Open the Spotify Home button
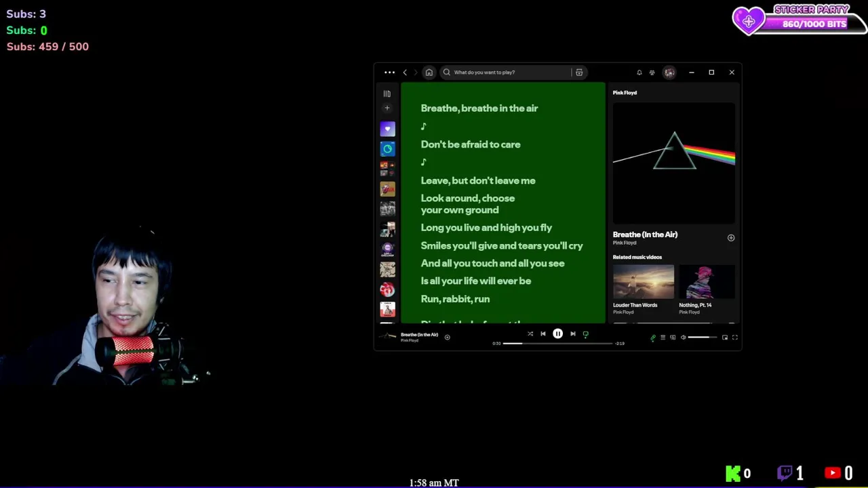 tap(429, 73)
